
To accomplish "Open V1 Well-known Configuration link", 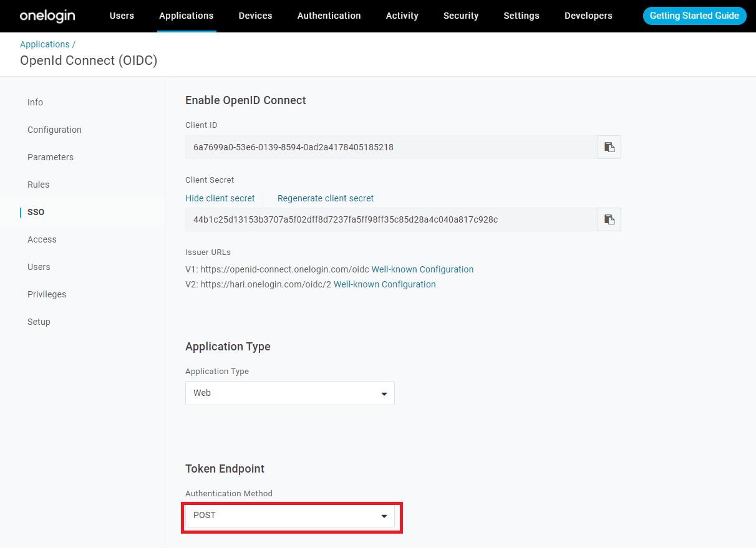I will click(x=422, y=269).
